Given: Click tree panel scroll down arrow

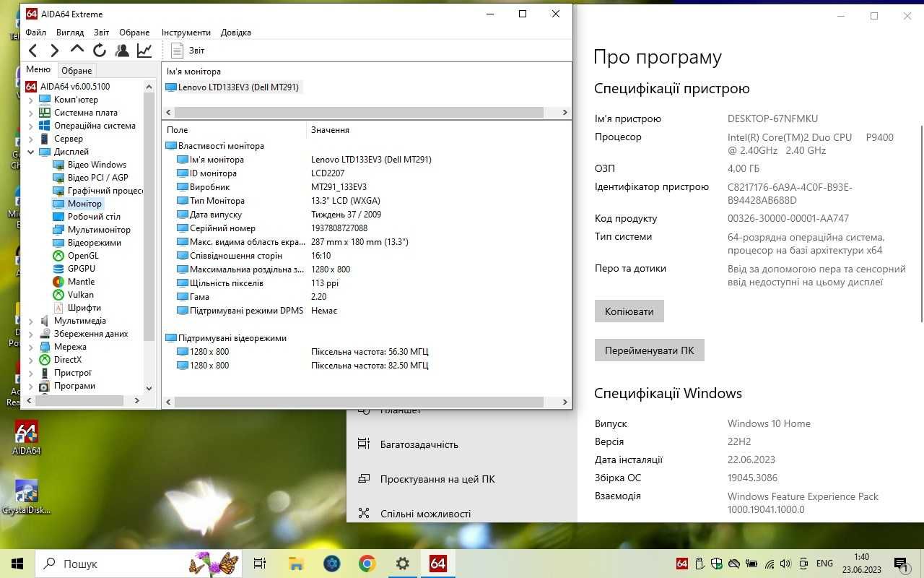Looking at the screenshot, I should 149,388.
